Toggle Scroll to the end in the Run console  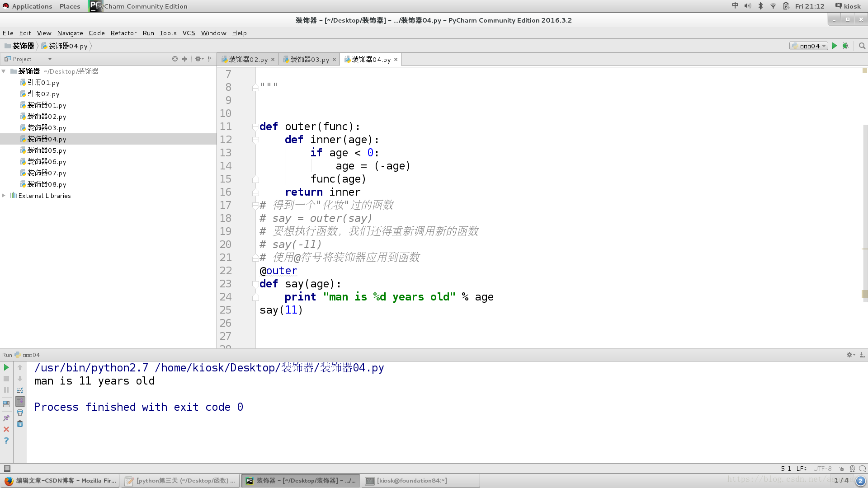(20, 401)
